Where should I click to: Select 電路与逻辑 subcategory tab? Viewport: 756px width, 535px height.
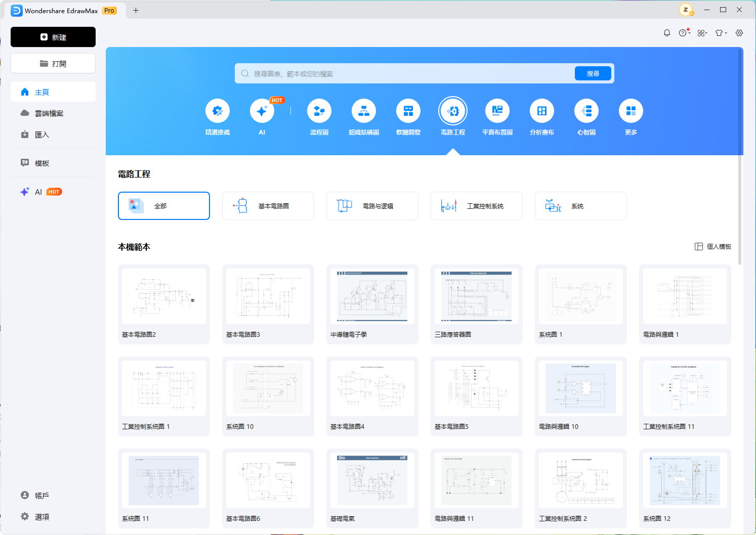click(372, 206)
